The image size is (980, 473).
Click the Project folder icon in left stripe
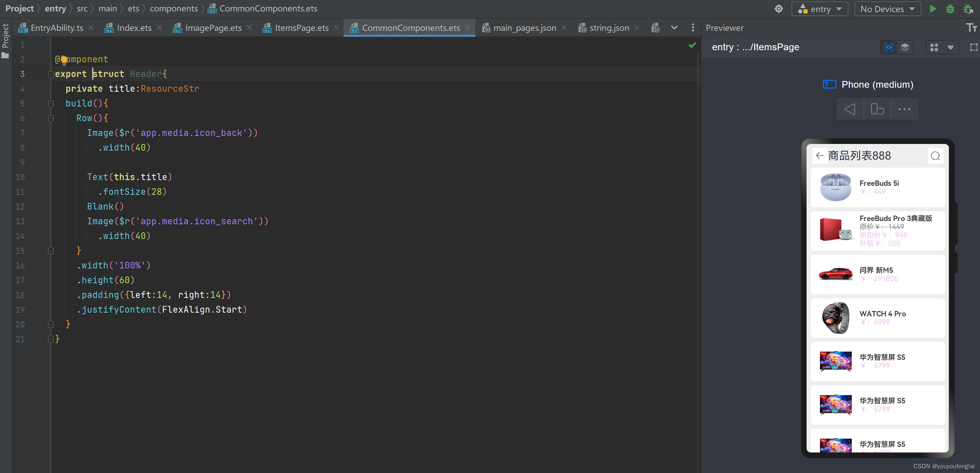coord(5,56)
